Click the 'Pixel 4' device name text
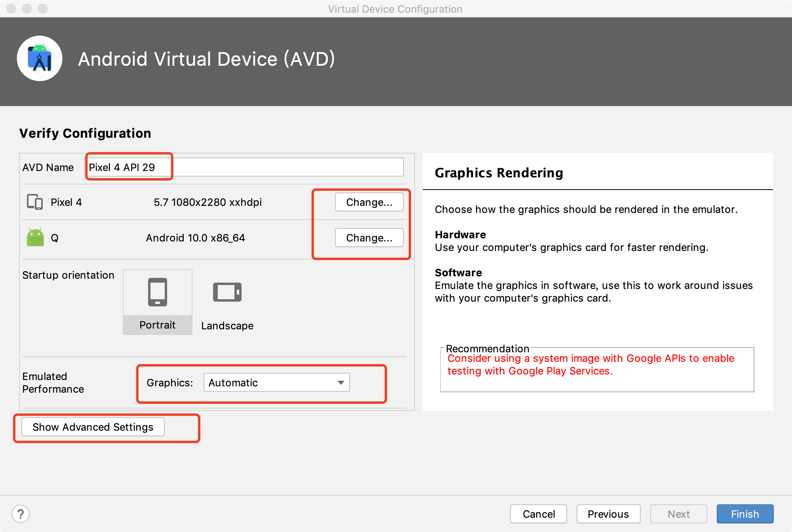This screenshot has width=792, height=532. [x=66, y=202]
